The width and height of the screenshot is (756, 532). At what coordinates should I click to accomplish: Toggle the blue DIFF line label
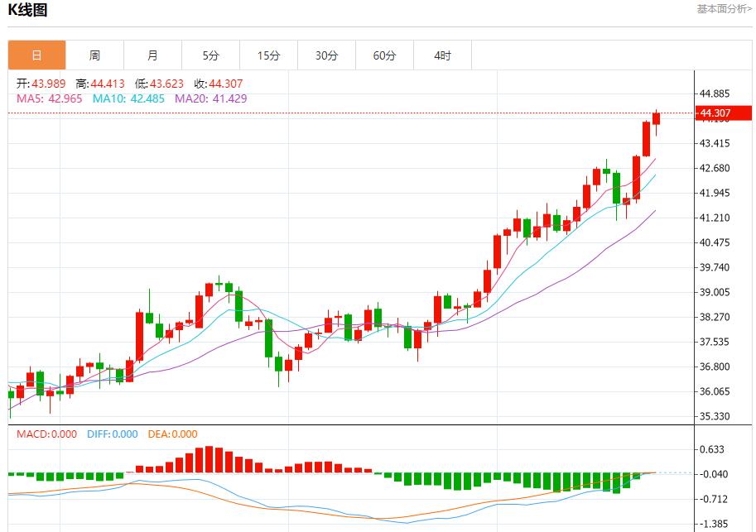point(112,434)
